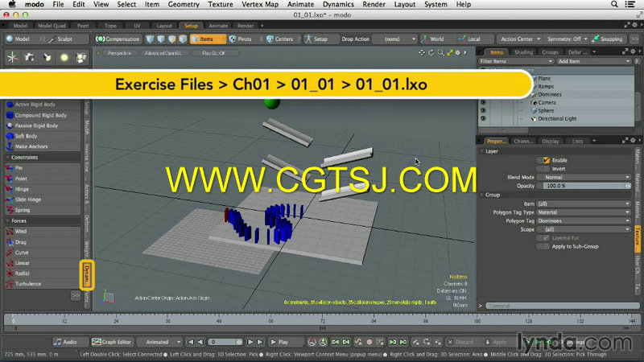This screenshot has width=644, height=362.
Task: Add a Slide Hinge constraint
Action: [x=43, y=200]
